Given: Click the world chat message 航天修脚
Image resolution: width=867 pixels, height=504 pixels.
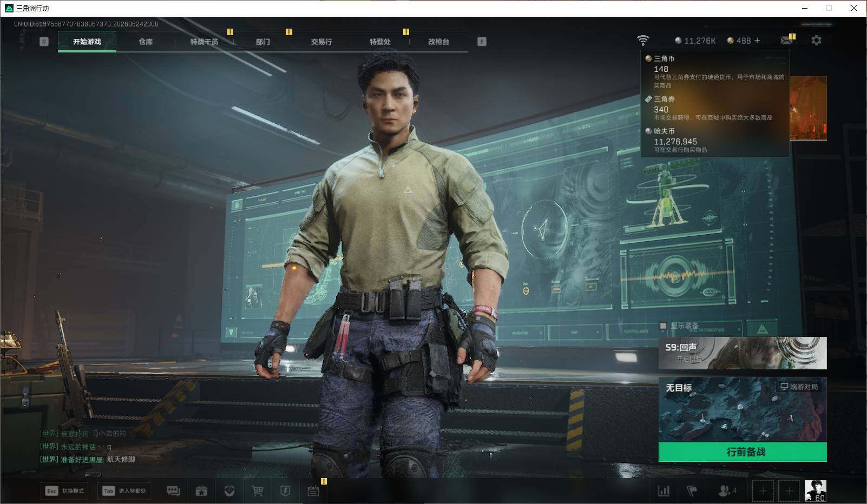Looking at the screenshot, I should click(x=87, y=459).
